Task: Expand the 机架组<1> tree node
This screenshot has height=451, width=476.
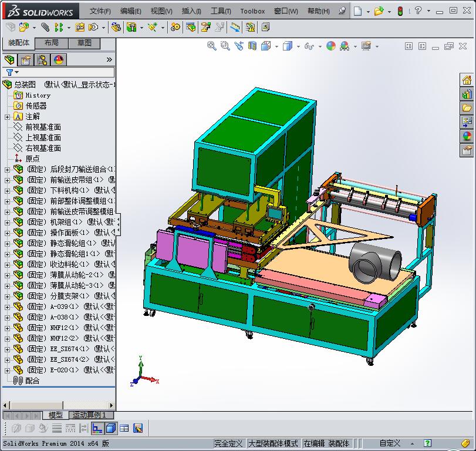Action: click(7, 222)
